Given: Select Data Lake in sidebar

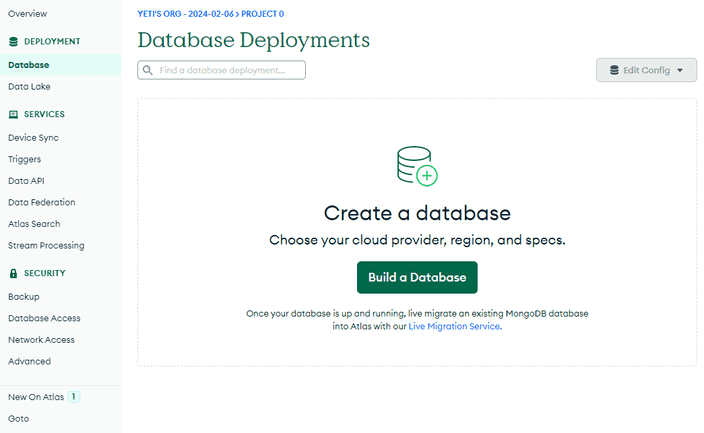Looking at the screenshot, I should point(29,87).
